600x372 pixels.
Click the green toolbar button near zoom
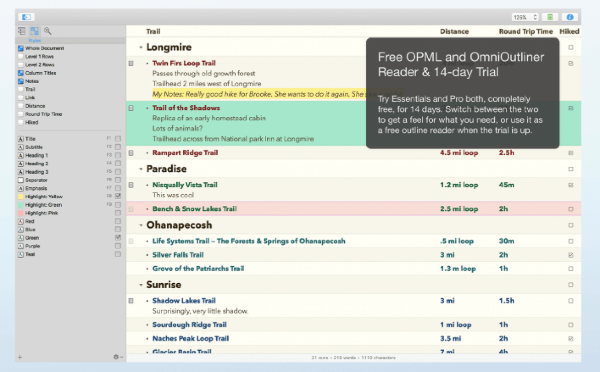click(x=550, y=17)
